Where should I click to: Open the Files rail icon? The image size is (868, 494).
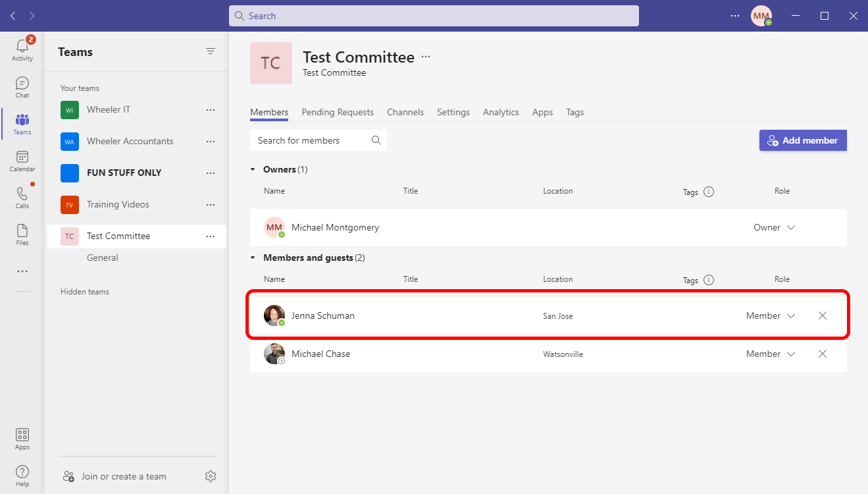(22, 234)
